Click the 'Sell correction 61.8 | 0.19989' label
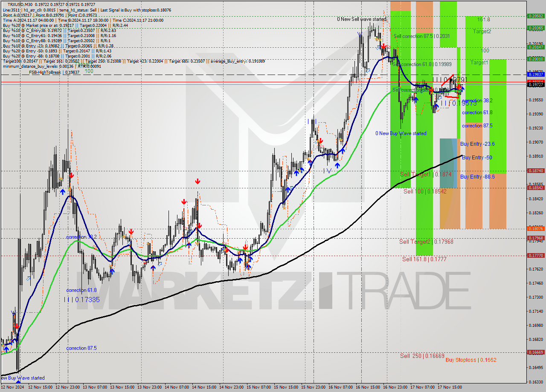The image size is (546, 392). click(421, 64)
